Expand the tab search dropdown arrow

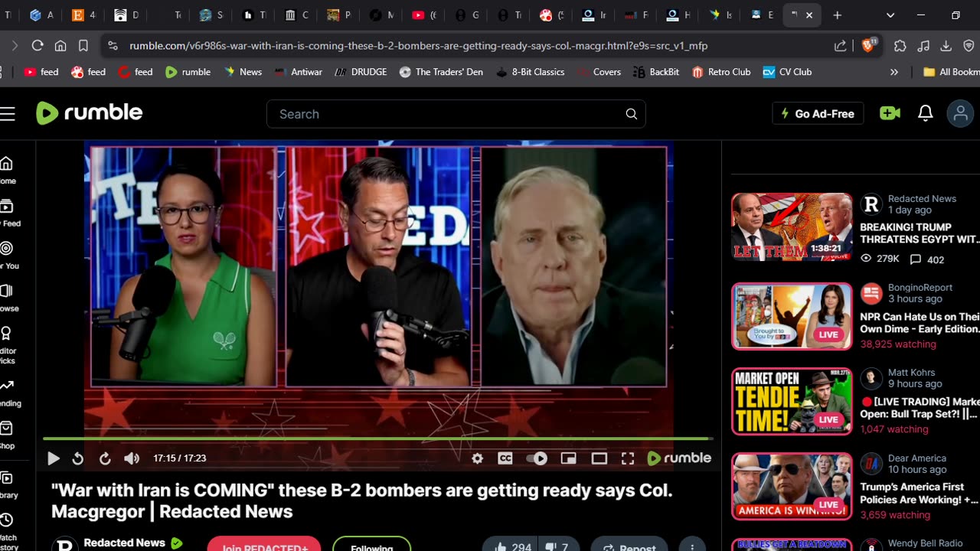point(890,15)
